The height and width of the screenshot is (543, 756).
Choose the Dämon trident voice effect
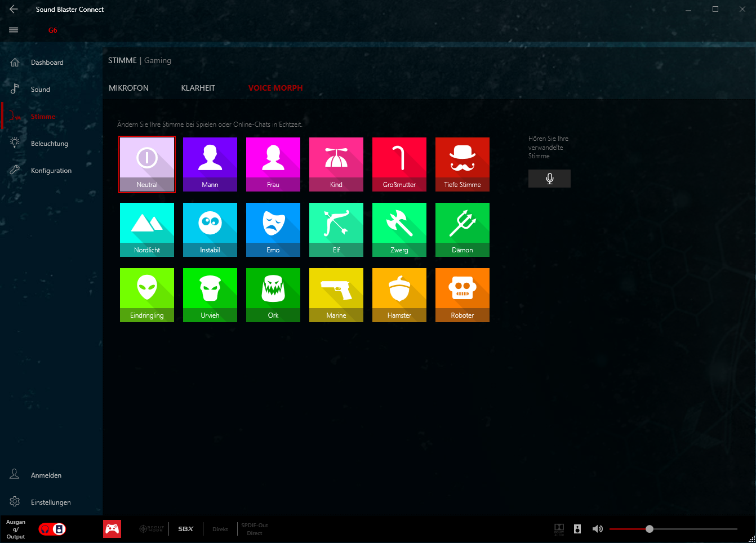point(462,229)
